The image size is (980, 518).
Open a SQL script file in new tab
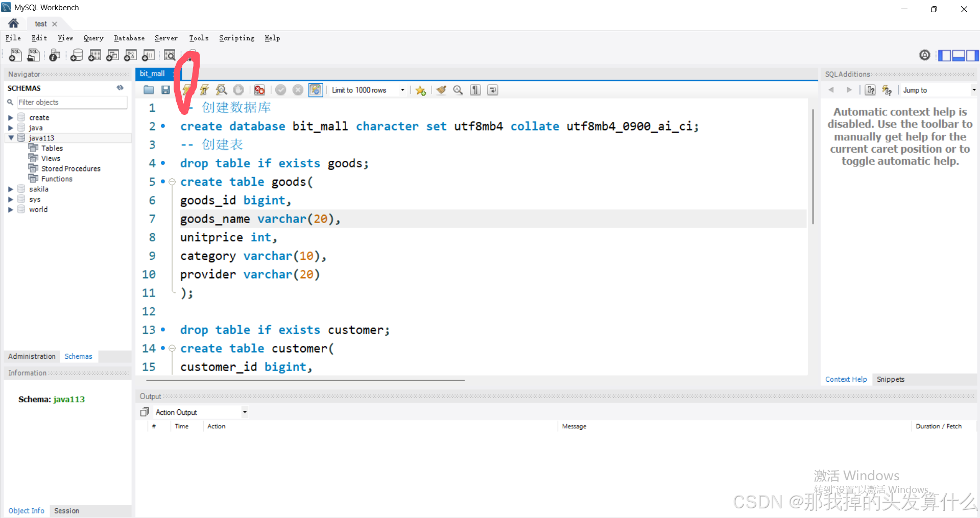[x=34, y=55]
